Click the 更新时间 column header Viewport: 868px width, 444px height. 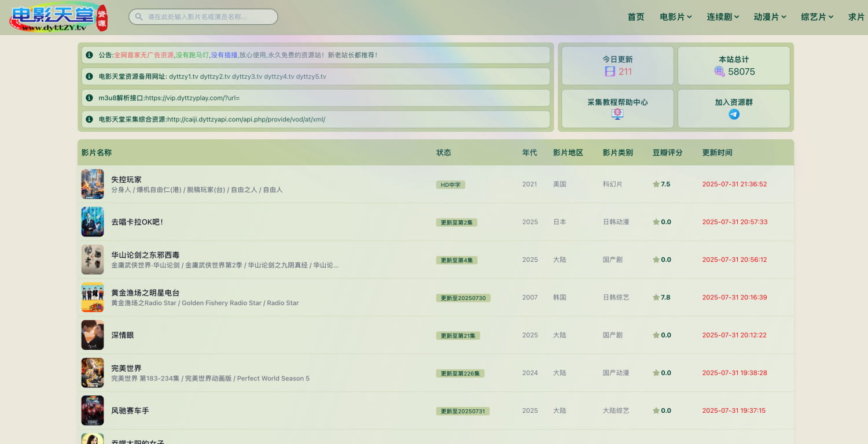pos(718,153)
